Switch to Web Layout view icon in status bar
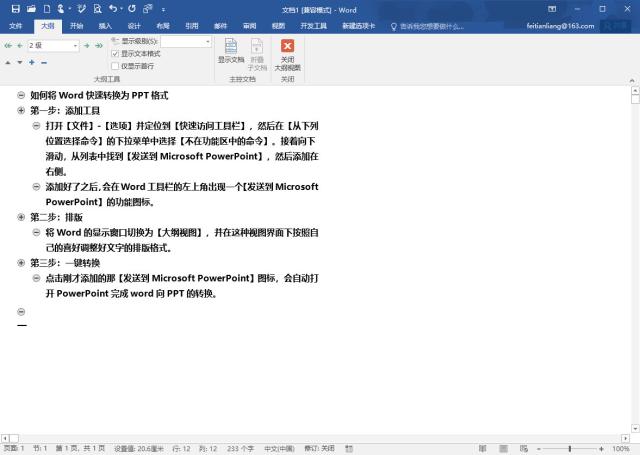This screenshot has width=640, height=455. coord(524,448)
